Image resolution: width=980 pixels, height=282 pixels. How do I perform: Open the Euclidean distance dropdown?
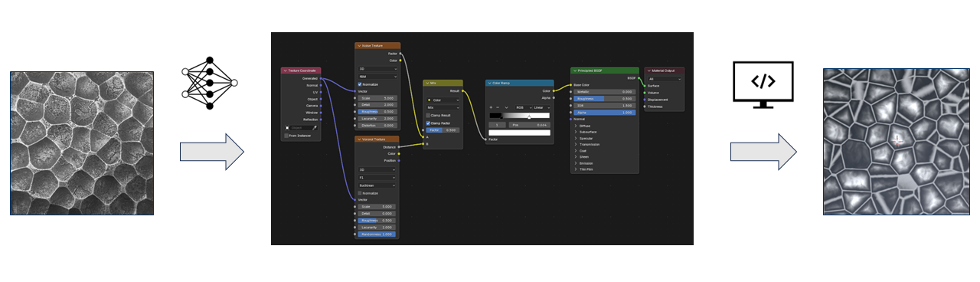tap(377, 185)
